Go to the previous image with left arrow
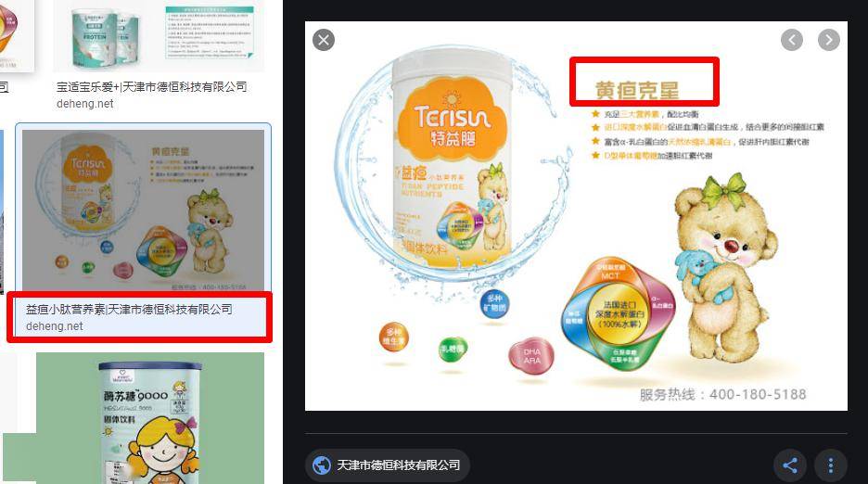This screenshot has height=484, width=868. click(792, 40)
